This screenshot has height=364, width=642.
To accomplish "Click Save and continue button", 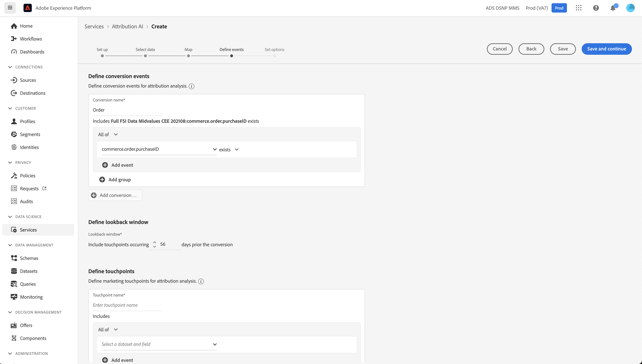I will [606, 49].
